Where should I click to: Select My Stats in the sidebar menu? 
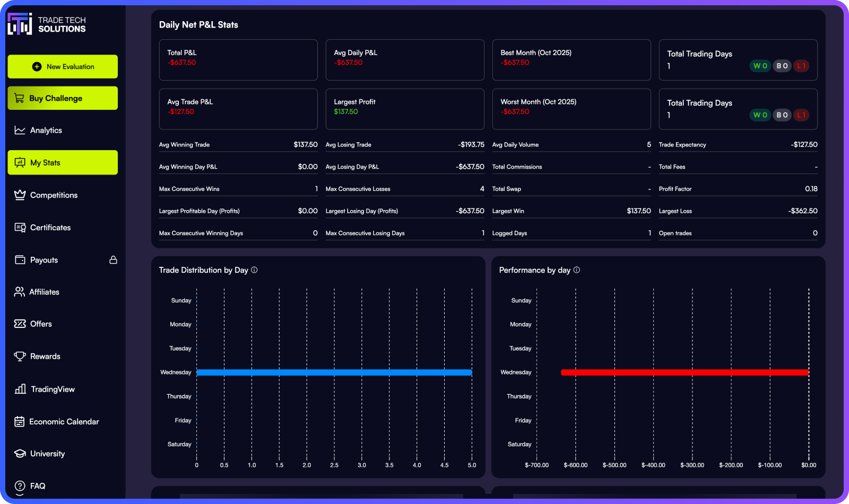[x=63, y=162]
